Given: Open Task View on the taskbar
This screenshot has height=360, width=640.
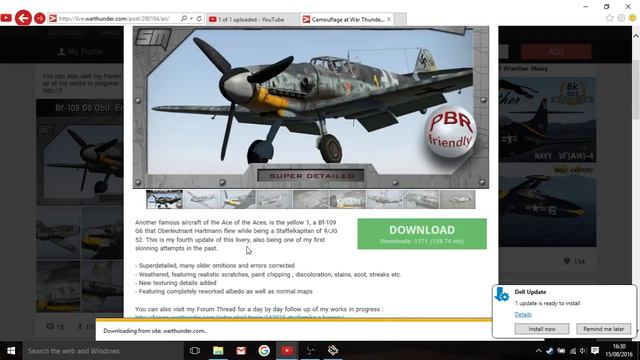Looking at the screenshot, I should coord(195,351).
